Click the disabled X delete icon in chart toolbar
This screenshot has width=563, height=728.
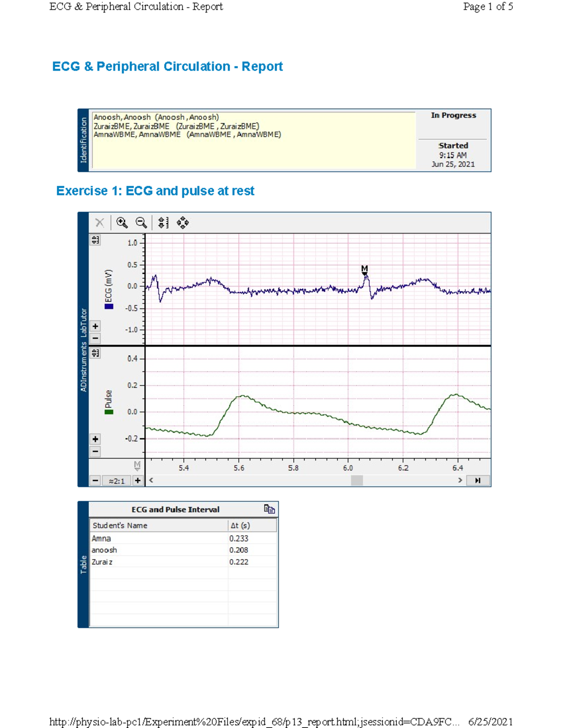[x=99, y=223]
